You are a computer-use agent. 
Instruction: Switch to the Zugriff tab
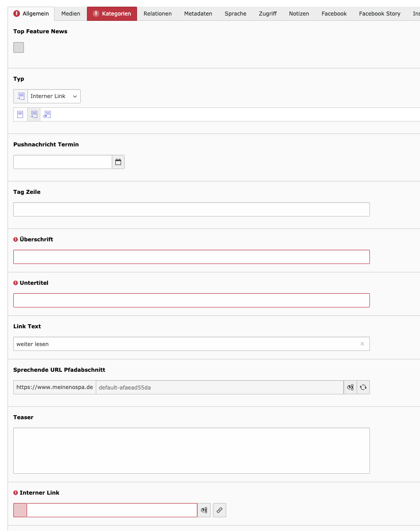click(x=267, y=14)
